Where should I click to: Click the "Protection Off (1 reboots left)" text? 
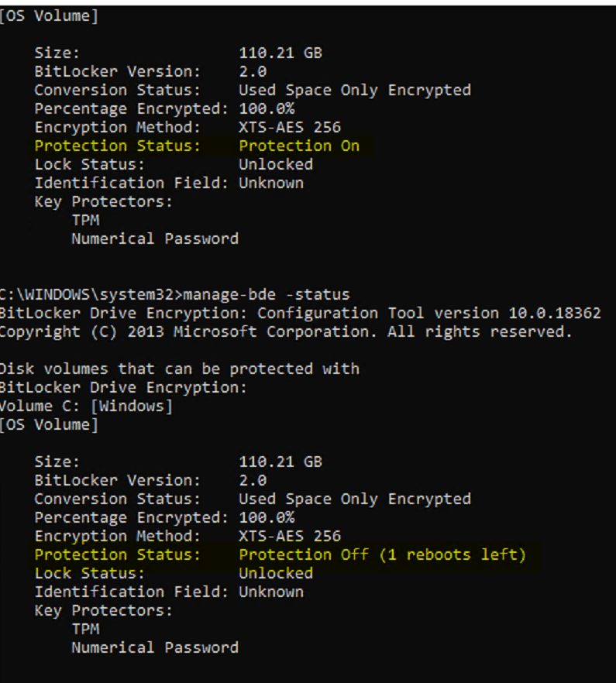pyautogui.click(x=382, y=554)
